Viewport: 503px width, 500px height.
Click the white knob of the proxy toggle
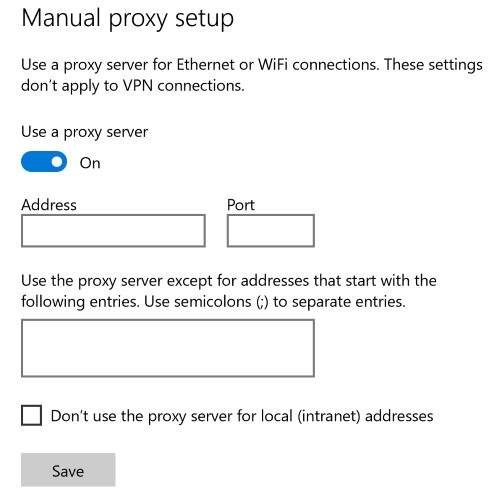[57, 162]
